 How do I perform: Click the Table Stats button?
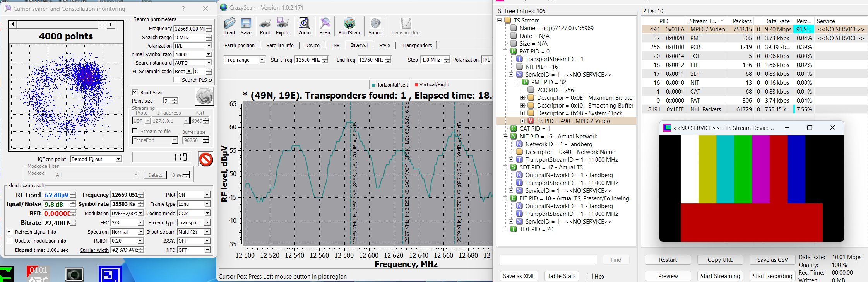click(562, 276)
